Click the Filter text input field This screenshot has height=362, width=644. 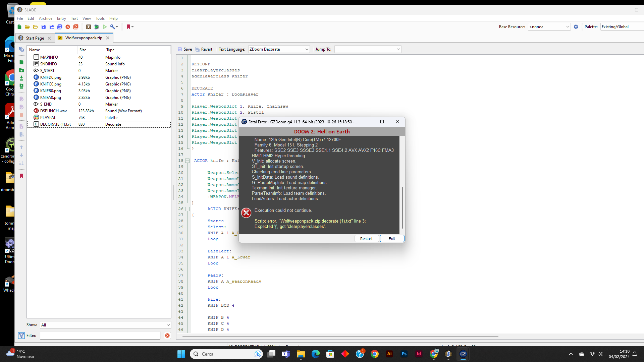(x=100, y=336)
